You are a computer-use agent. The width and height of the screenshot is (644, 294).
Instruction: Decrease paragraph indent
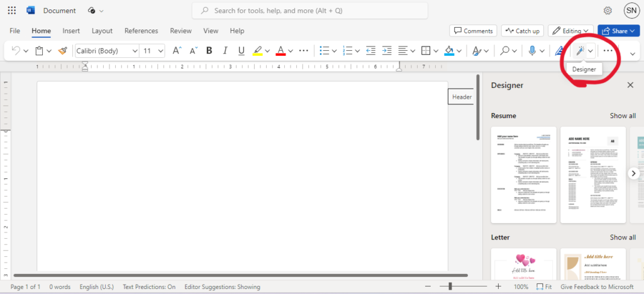click(x=371, y=51)
